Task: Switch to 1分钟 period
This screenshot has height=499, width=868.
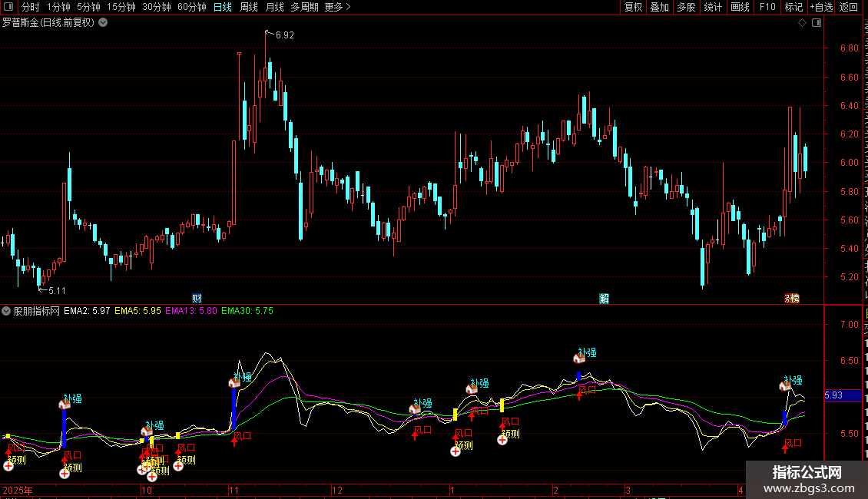Action: 58,7
